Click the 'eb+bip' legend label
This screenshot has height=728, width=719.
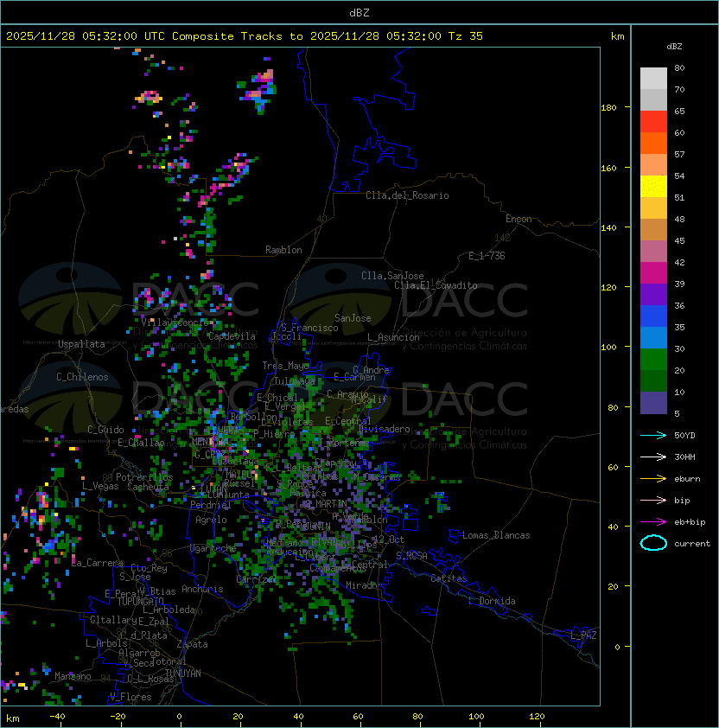[690, 522]
